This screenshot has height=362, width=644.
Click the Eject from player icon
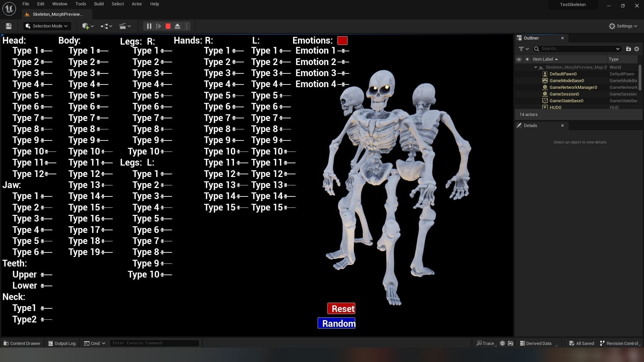(177, 26)
